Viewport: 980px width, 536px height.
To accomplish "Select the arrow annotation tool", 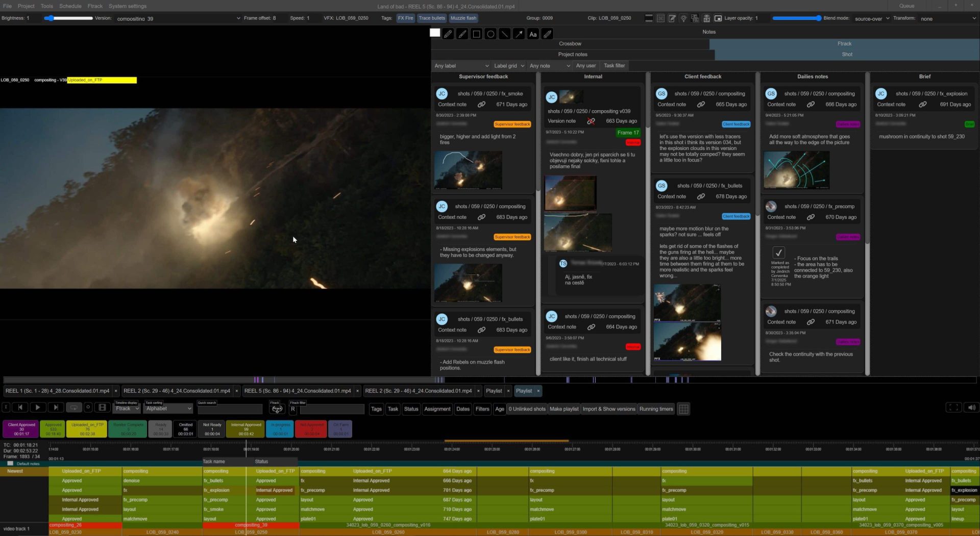I will coord(518,34).
